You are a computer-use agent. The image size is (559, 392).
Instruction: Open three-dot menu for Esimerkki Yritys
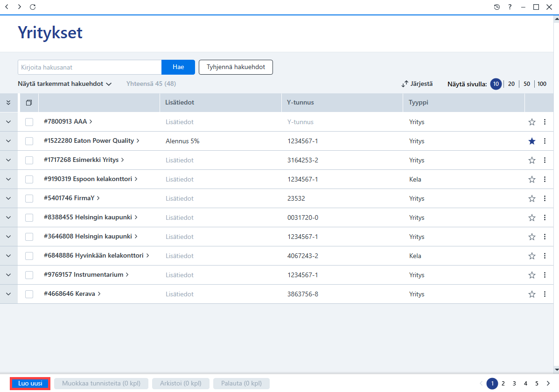point(545,160)
